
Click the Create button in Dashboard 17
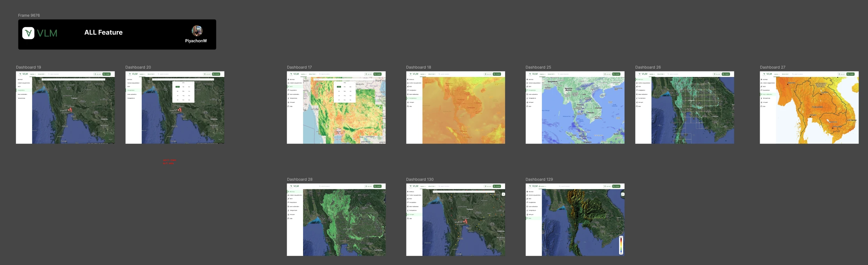pyautogui.click(x=378, y=74)
